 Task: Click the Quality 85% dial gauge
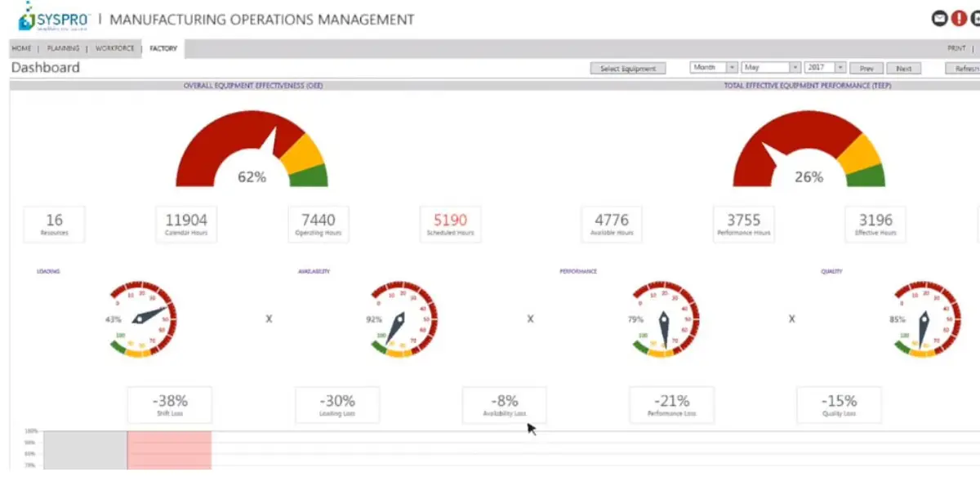[x=927, y=320]
